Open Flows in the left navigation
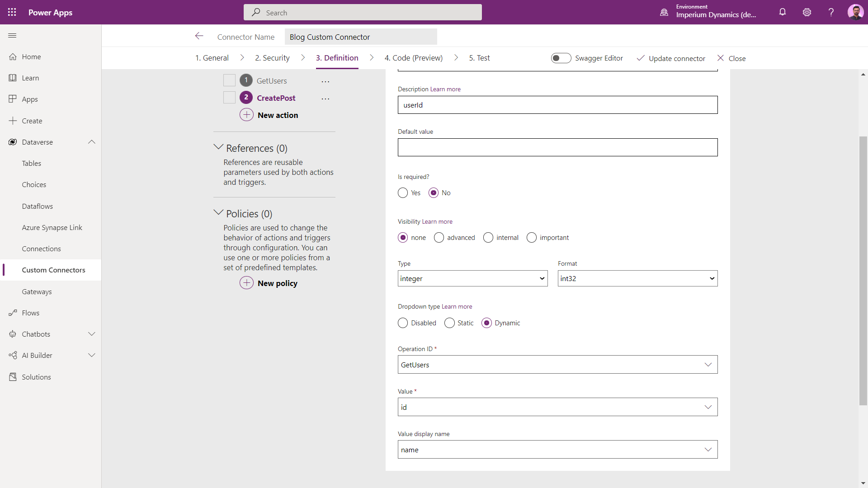 tap(30, 313)
